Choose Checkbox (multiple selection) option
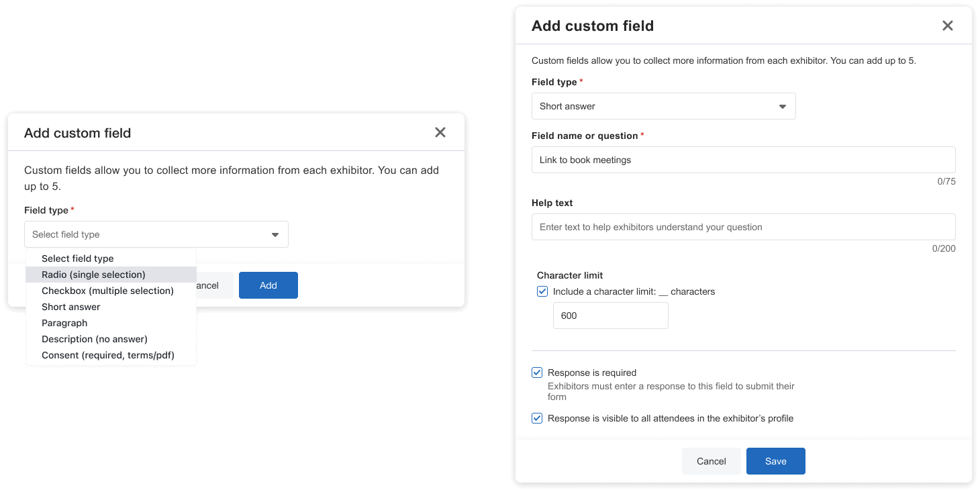Image resolution: width=980 pixels, height=492 pixels. pos(107,291)
